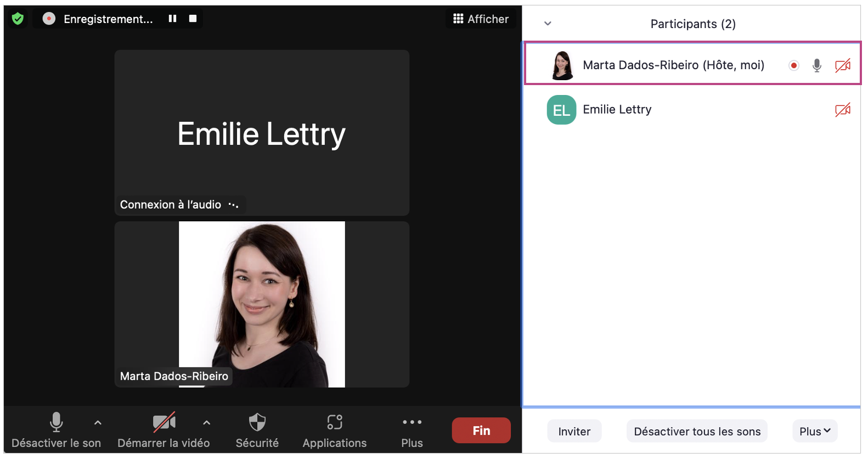Viewport: 868px width, 459px height.
Task: Click Marta's crossed-out camera icon
Action: coord(842,65)
